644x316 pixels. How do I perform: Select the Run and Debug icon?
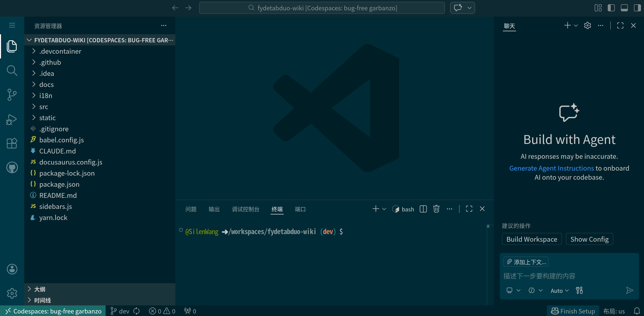[12, 119]
